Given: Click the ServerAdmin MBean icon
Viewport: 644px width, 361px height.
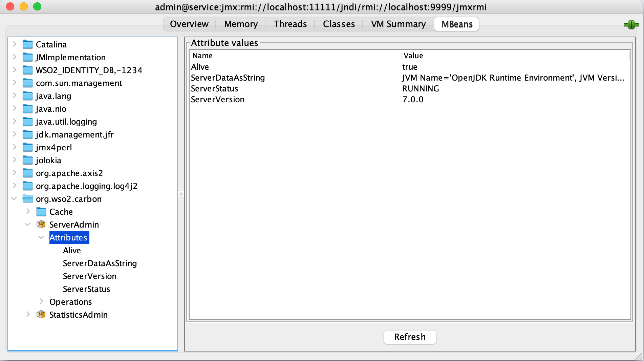Looking at the screenshot, I should tap(41, 225).
